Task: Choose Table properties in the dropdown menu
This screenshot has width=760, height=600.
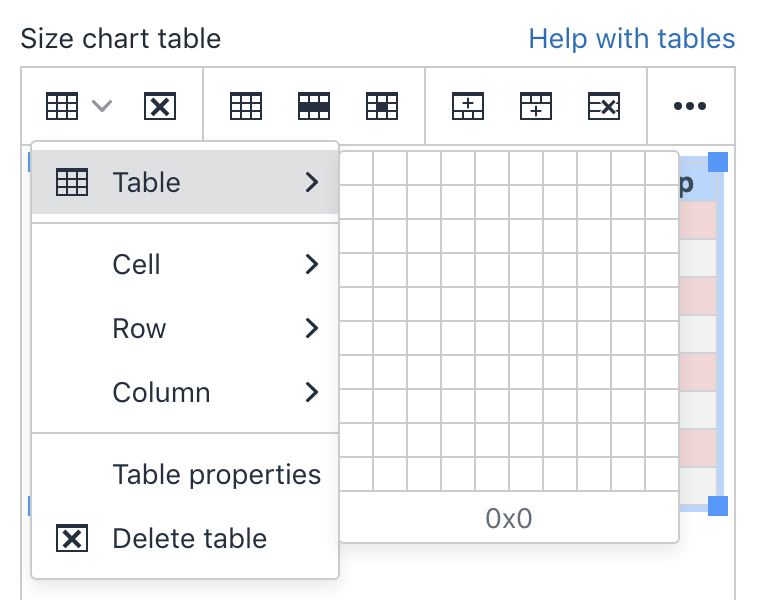Action: (x=216, y=474)
